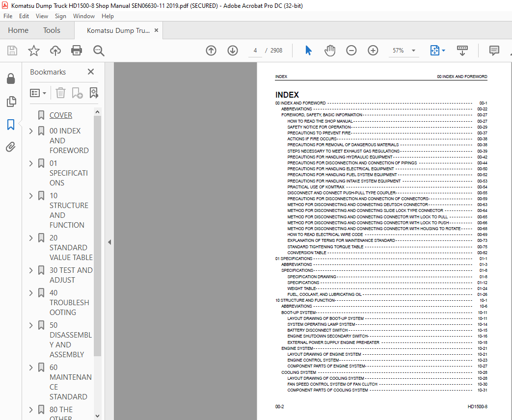This screenshot has height=420, width=512.
Task: Open the scrolling mode download-style icon
Action: point(462,51)
